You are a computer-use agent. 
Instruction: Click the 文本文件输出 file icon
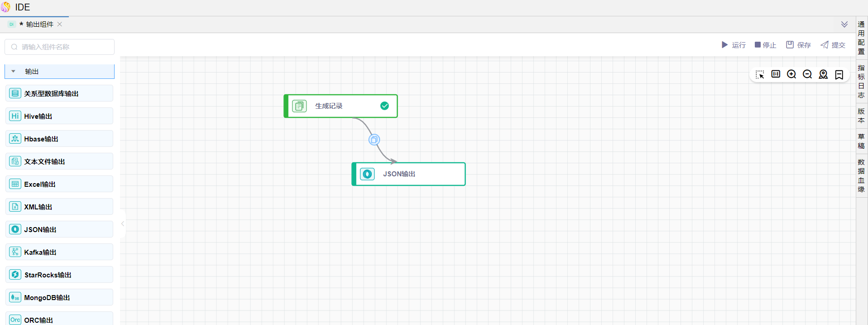(15, 161)
